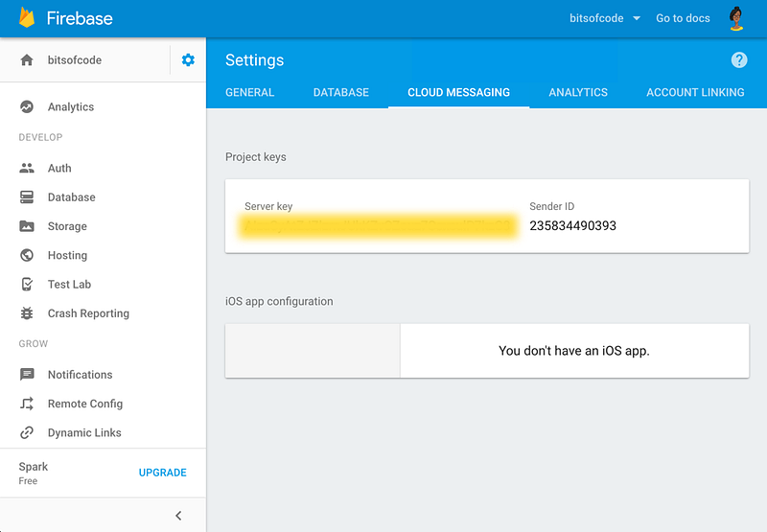Click the Hosting globe icon

tap(27, 255)
